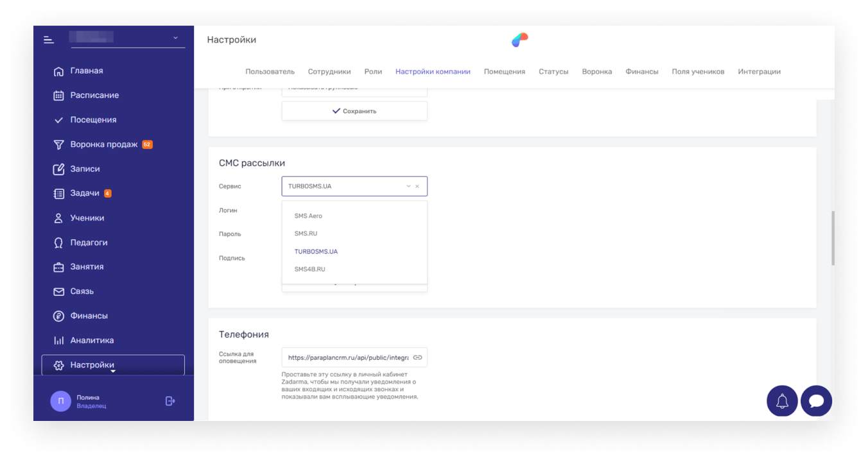Click the headset icon next to Педагоги

(58, 243)
